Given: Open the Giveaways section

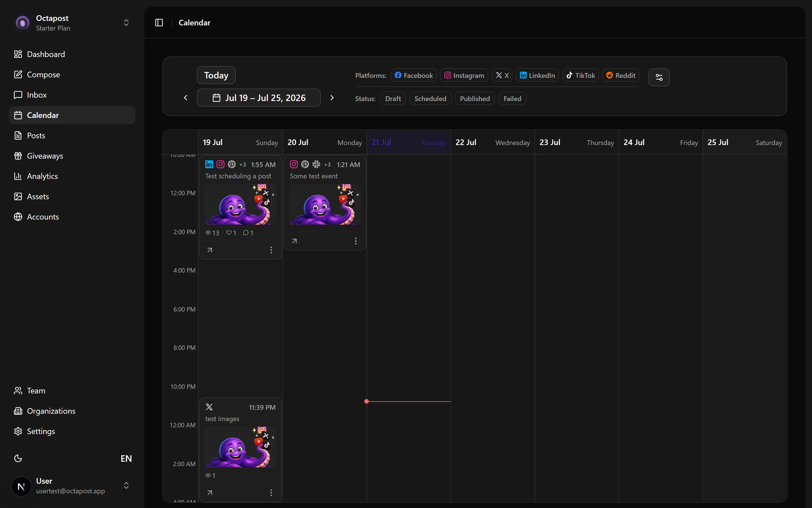Looking at the screenshot, I should point(72,156).
